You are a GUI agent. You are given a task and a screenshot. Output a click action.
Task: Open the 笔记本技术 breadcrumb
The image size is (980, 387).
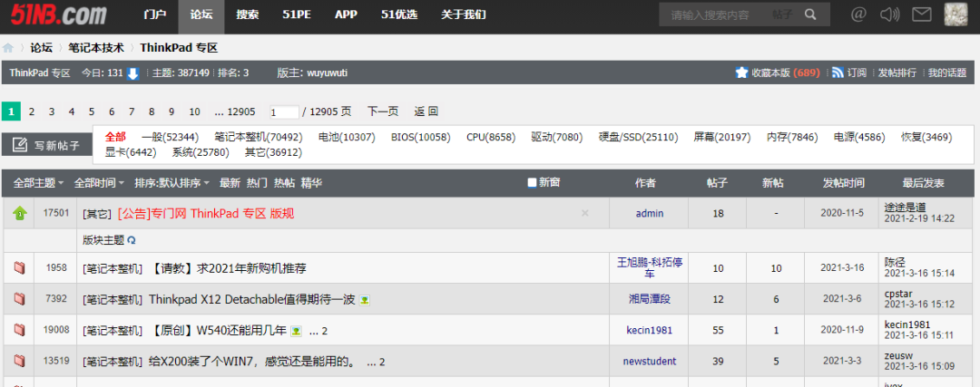[x=96, y=47]
